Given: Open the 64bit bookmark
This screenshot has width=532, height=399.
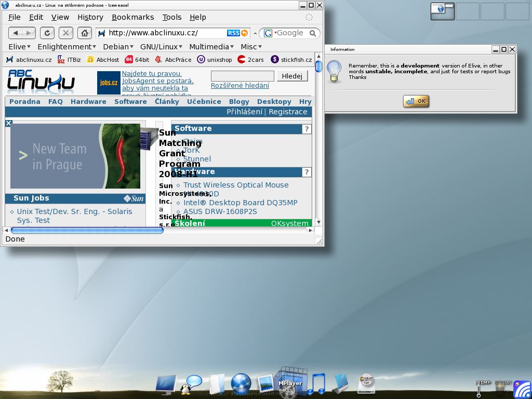Looking at the screenshot, I should point(137,60).
